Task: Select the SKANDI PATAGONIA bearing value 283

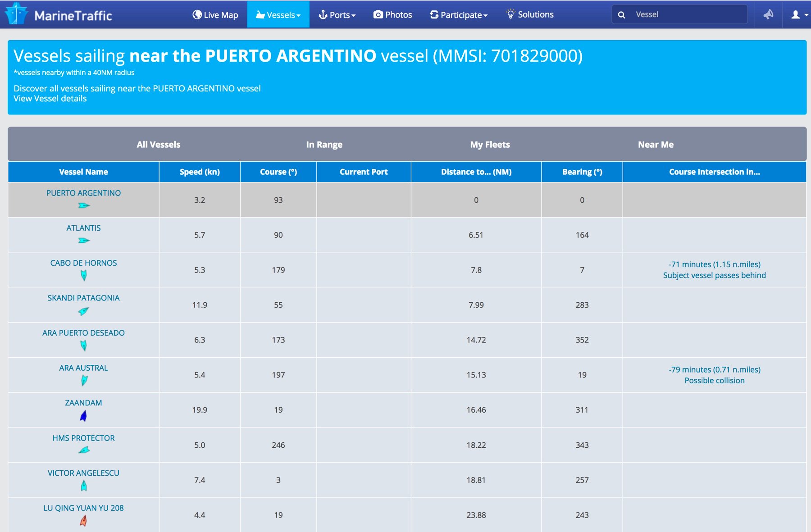Action: (582, 305)
